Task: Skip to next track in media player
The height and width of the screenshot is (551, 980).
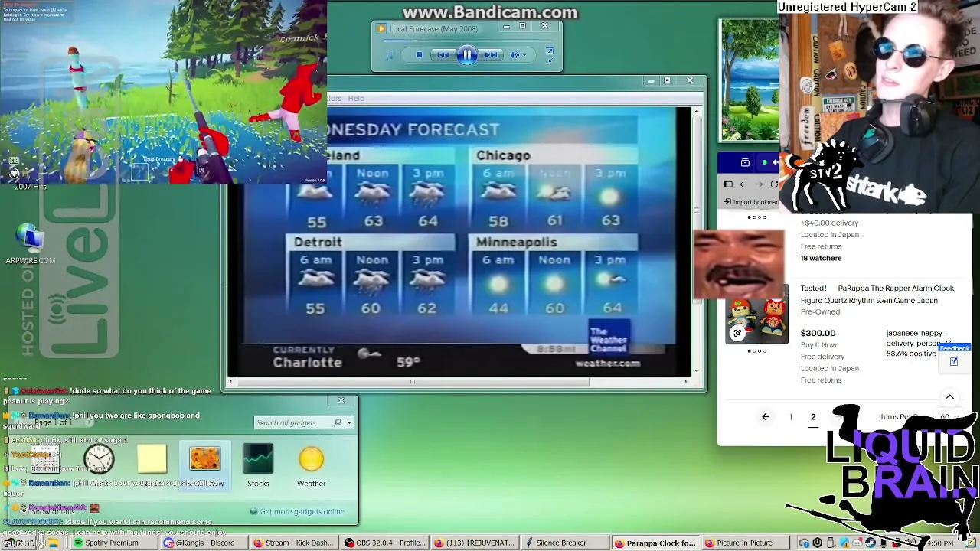Action: (492, 55)
